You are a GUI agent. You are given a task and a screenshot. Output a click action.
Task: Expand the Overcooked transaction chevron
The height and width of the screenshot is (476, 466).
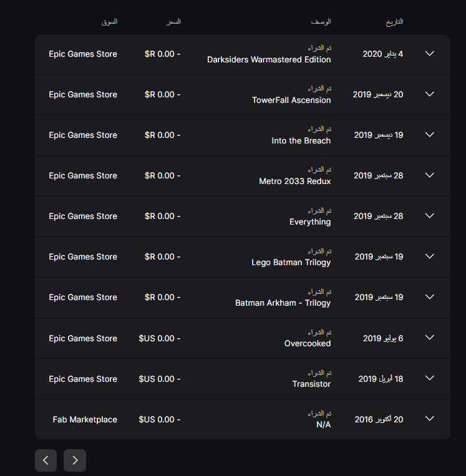click(430, 338)
